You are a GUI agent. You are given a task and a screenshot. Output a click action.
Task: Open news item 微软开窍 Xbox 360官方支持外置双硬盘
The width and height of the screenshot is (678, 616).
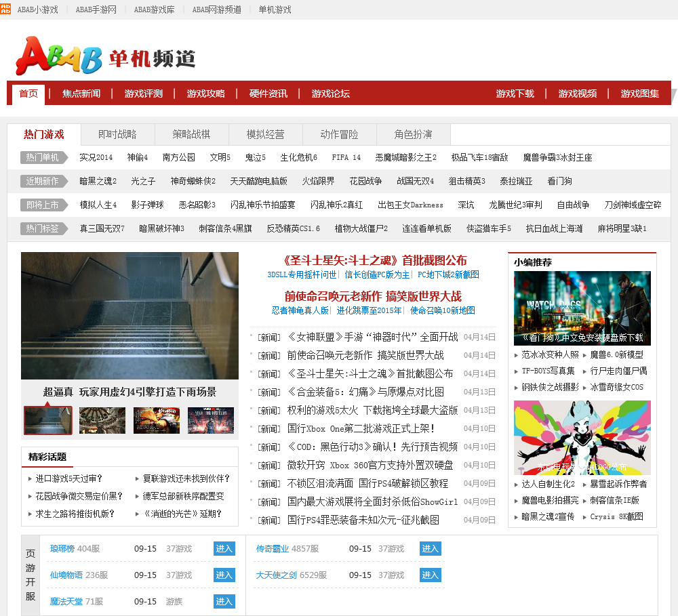click(x=370, y=465)
